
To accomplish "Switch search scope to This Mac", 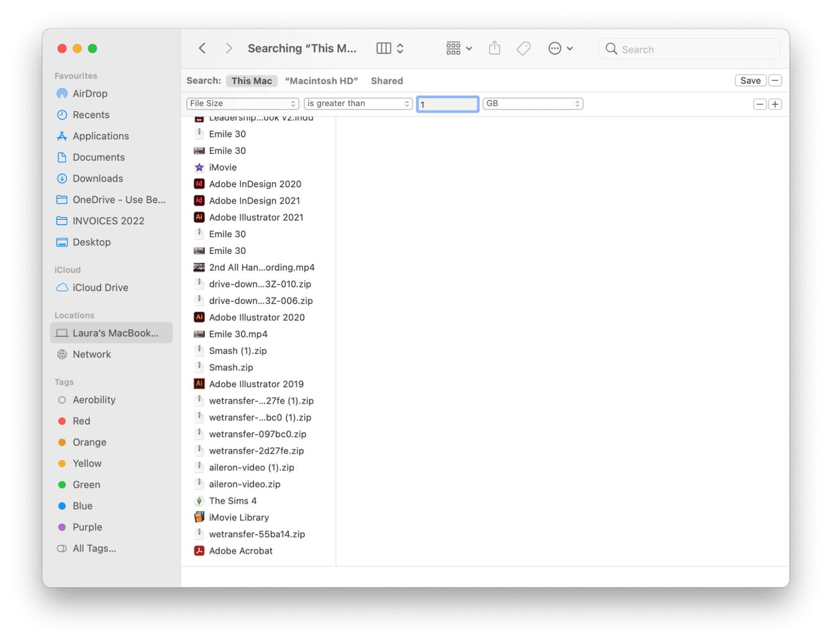I will [x=251, y=81].
